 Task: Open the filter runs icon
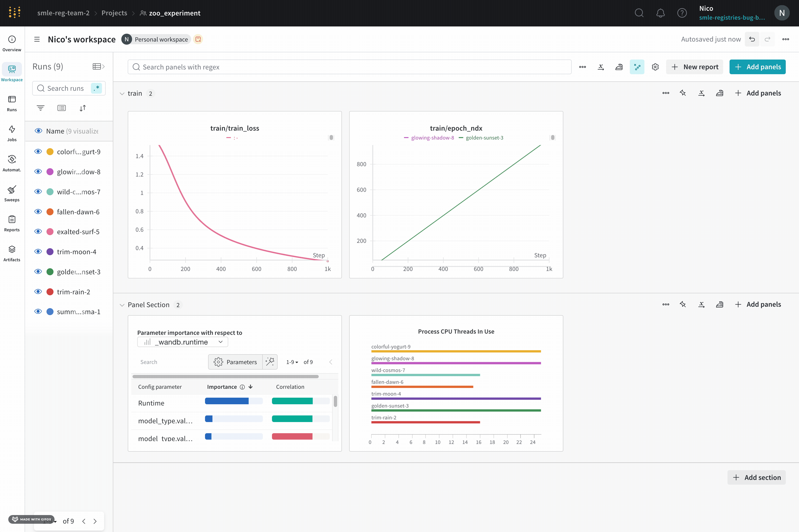pyautogui.click(x=40, y=108)
